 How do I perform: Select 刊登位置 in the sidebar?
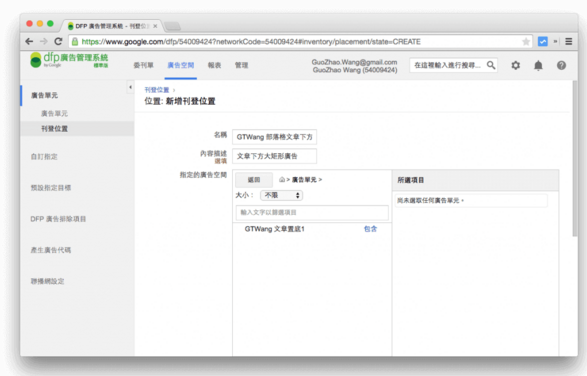[54, 129]
